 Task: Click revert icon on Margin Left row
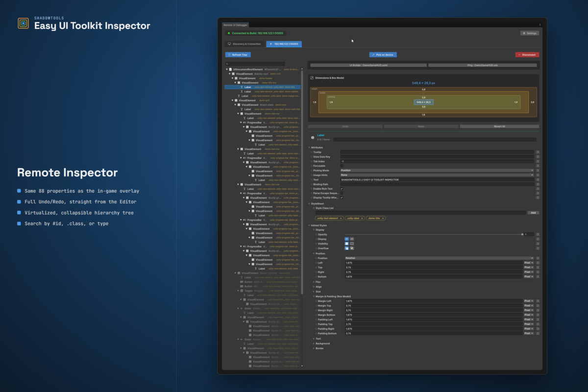[538, 301]
